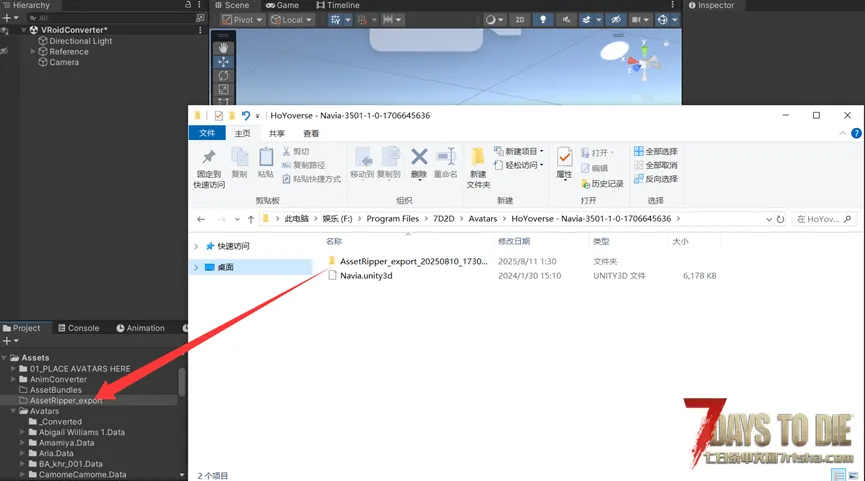Select the Scale tool in Scene view

223,89
